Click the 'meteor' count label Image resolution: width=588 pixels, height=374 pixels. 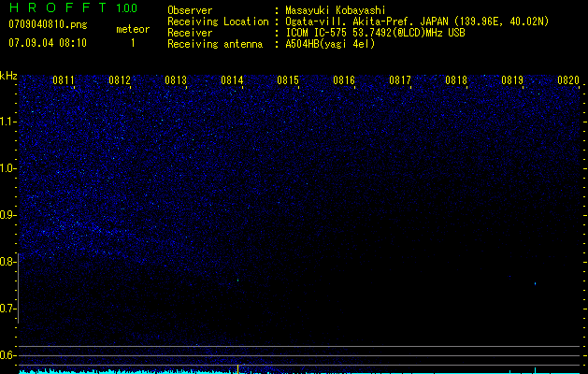point(133,29)
